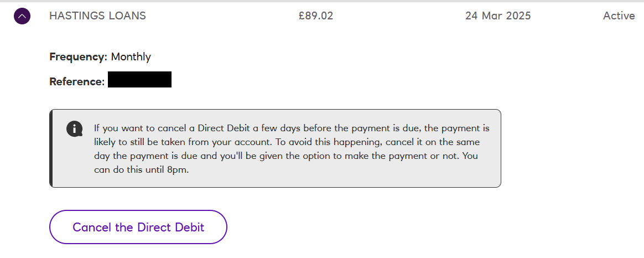This screenshot has width=644, height=258.
Task: Click the grey divider bar at top
Action: point(322,1)
